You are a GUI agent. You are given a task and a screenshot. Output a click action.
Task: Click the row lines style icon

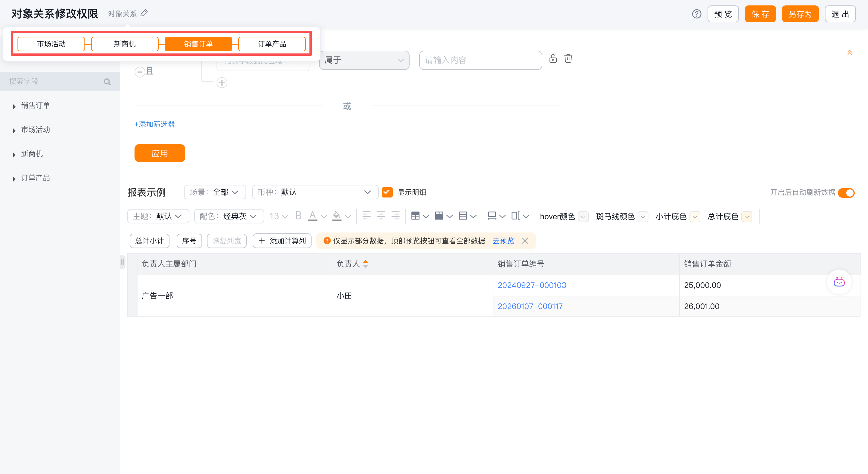click(x=463, y=216)
